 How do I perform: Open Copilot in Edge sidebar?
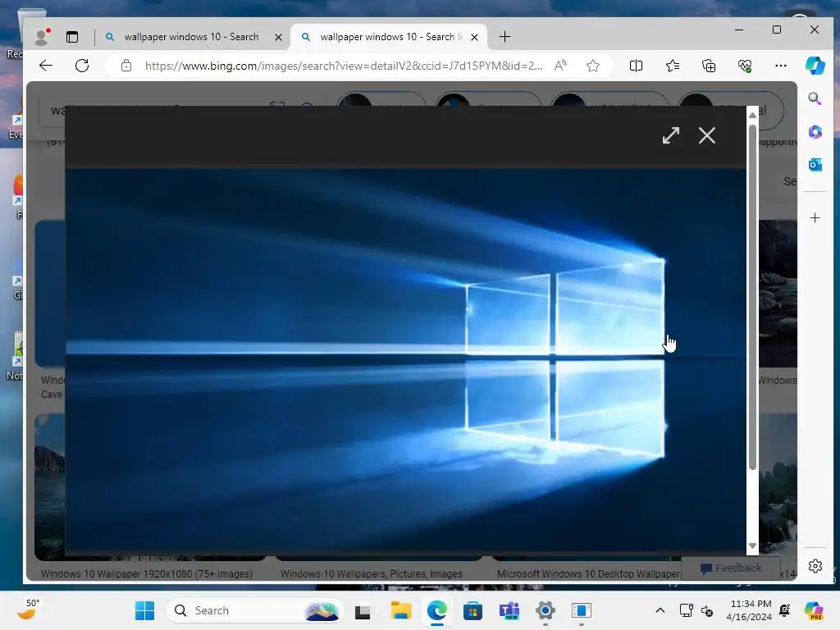tap(815, 66)
